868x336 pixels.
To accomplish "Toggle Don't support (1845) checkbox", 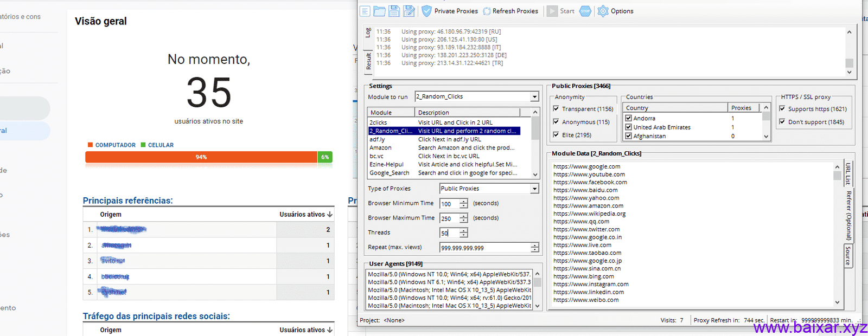I will pos(782,121).
